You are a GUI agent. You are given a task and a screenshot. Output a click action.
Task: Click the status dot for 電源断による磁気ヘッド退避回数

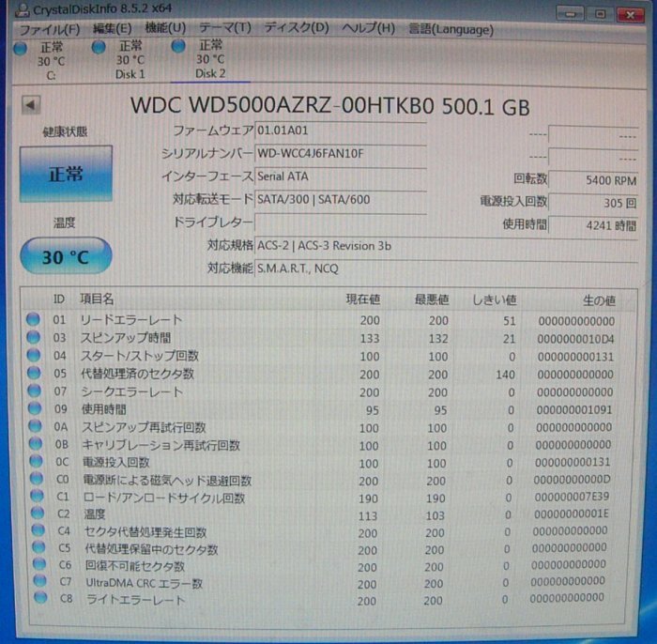click(x=37, y=479)
